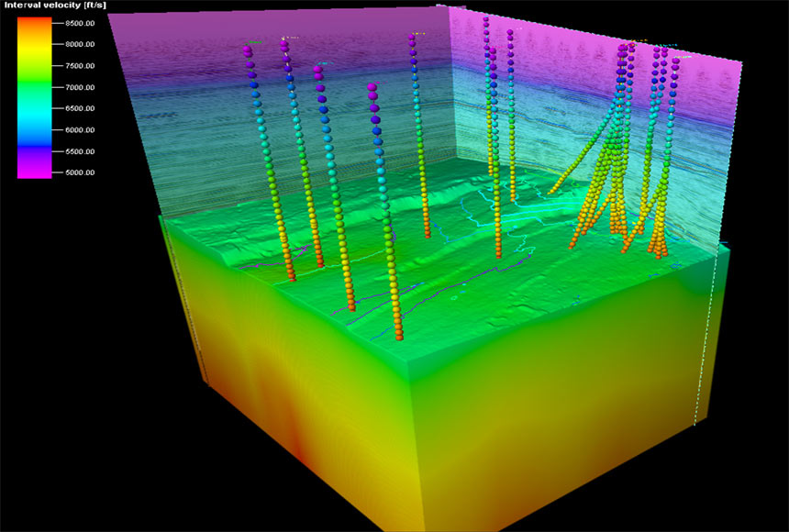Select the 5500.00 legend value label

pos(82,151)
